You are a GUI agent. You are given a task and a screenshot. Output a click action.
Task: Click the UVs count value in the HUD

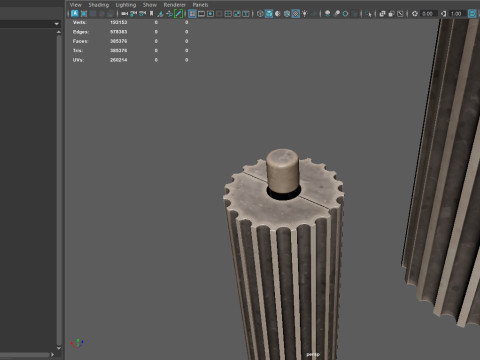point(118,60)
